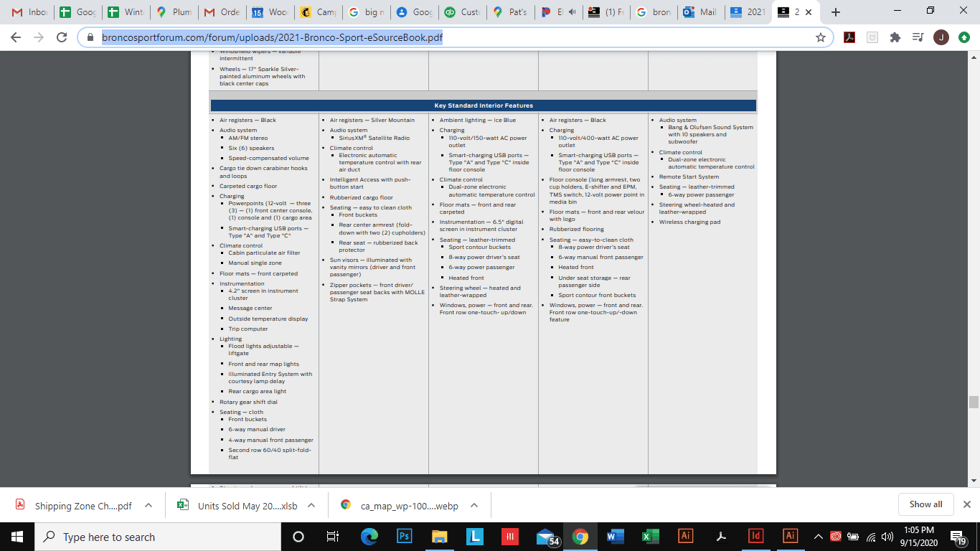
Task: Expand options for ca_map_wp webp download
Action: coord(473,505)
